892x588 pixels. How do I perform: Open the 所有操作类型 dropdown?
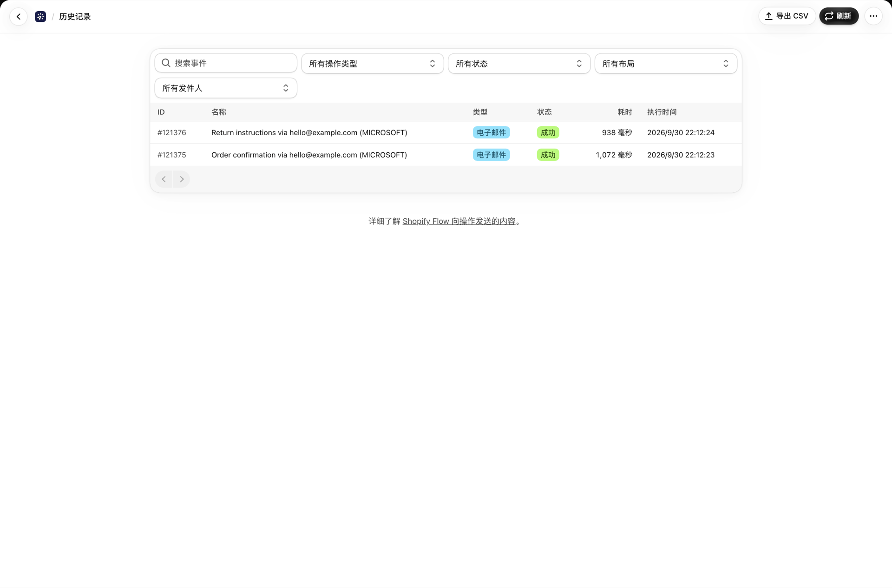[x=373, y=64]
